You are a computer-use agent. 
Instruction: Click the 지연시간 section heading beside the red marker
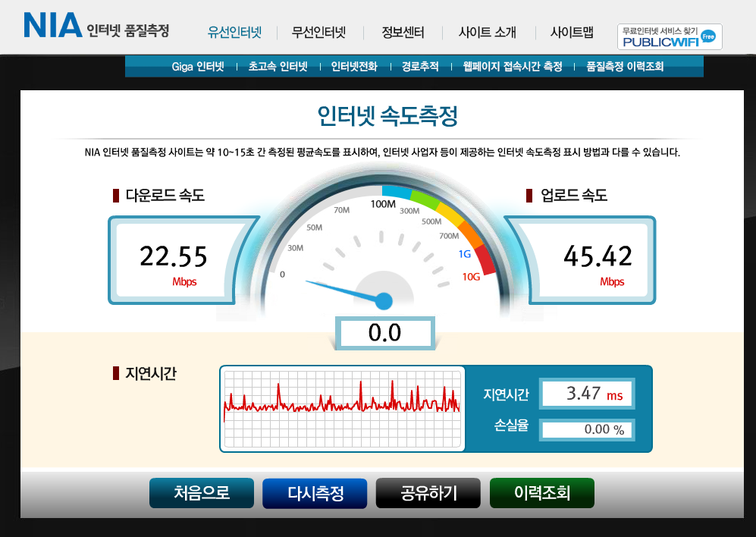click(151, 373)
